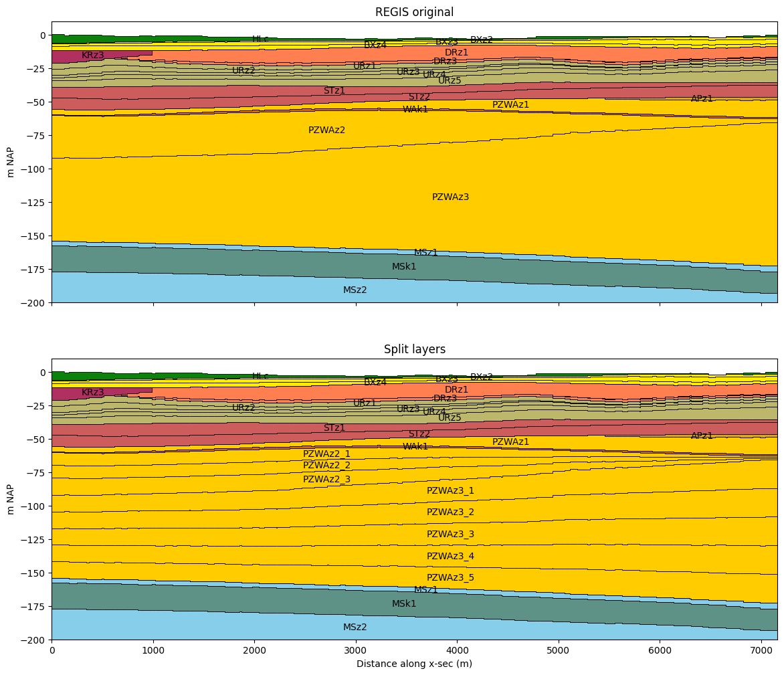Image resolution: width=784 pixels, height=675 pixels.
Task: Click the URz2 label in bottom plot
Action: [x=243, y=408]
